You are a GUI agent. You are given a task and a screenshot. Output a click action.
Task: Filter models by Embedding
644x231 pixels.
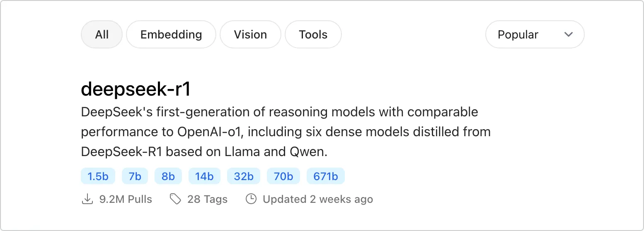pos(171,35)
